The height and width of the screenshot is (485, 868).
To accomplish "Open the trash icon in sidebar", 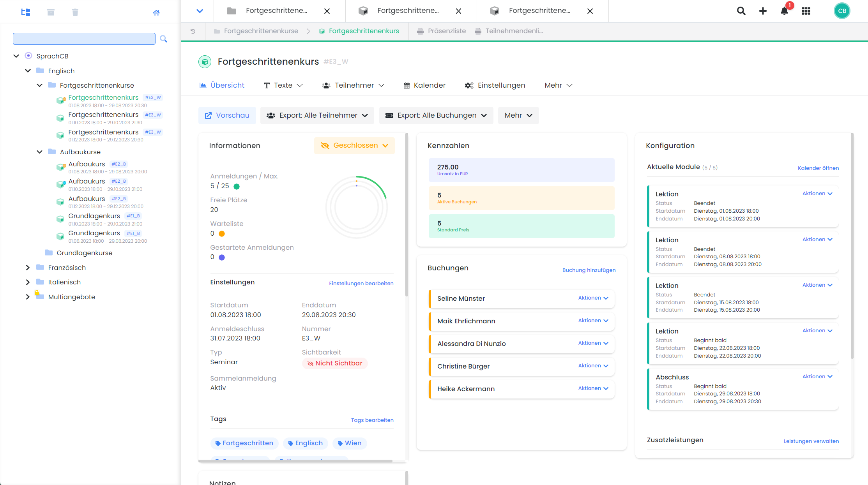I will coord(75,12).
